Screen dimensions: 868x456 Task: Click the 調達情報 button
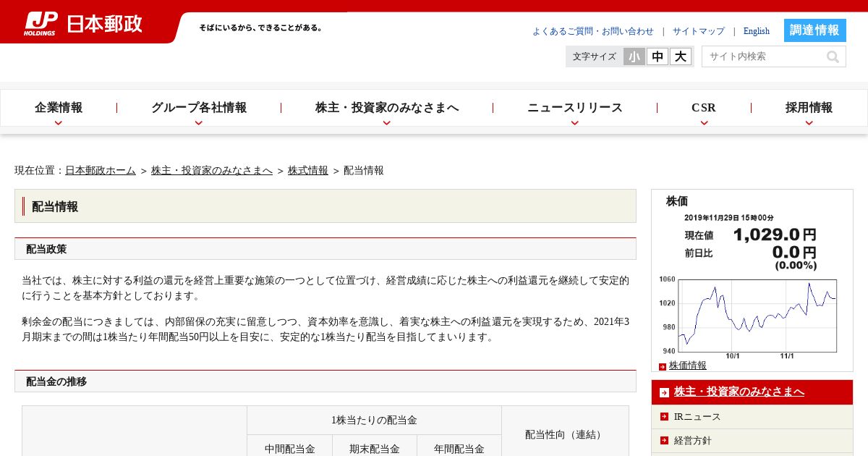tap(815, 30)
